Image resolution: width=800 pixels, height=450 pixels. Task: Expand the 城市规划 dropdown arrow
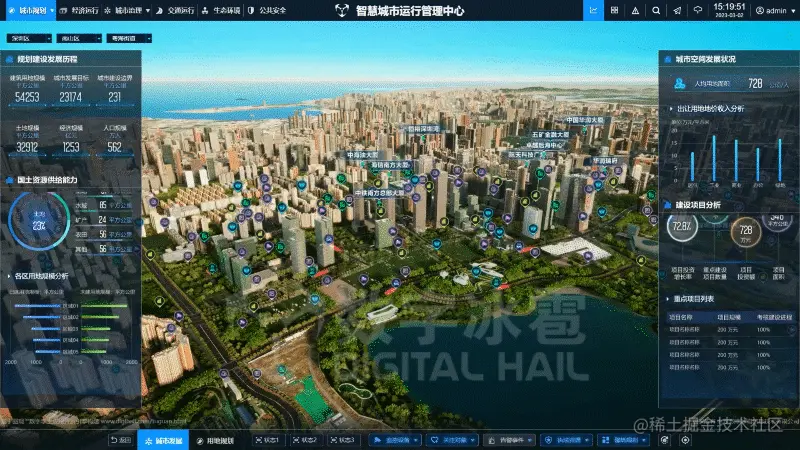[52, 10]
